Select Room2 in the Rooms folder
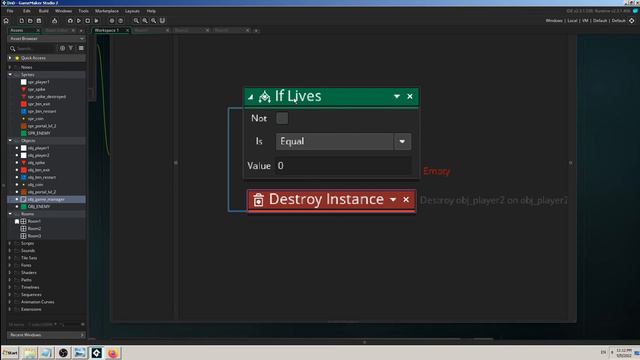 pos(34,229)
